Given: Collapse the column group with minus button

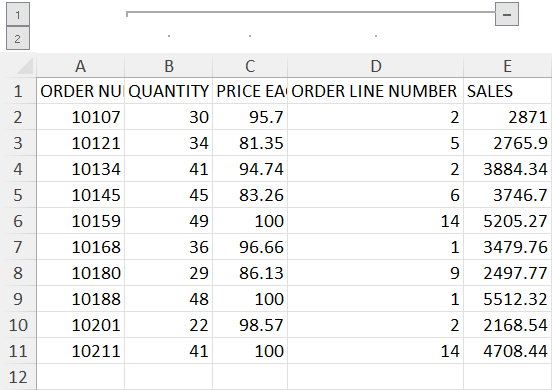Looking at the screenshot, I should (507, 14).
